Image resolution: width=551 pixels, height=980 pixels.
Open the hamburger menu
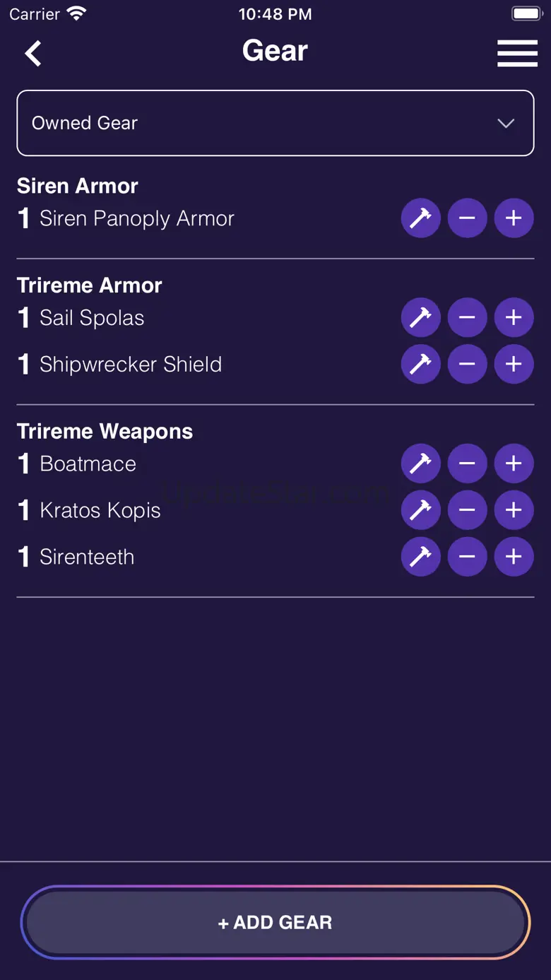[517, 53]
